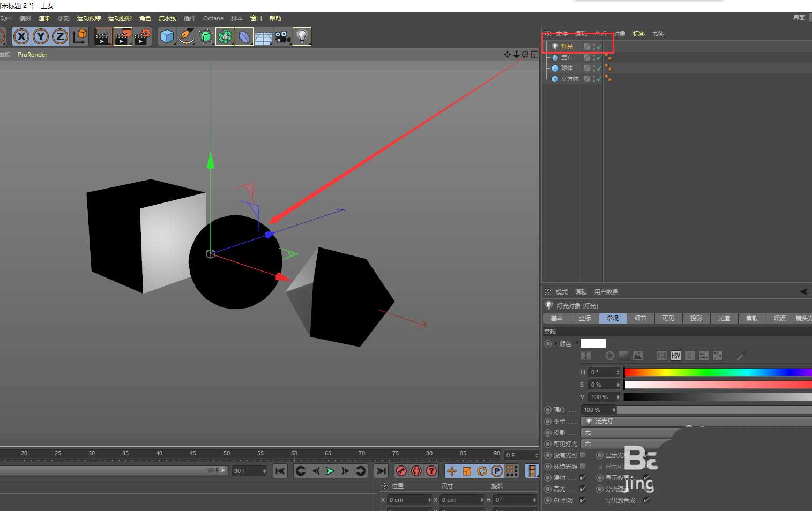Switch to the 坐标 tab
Screen dimensions: 812x511
pyautogui.click(x=585, y=318)
